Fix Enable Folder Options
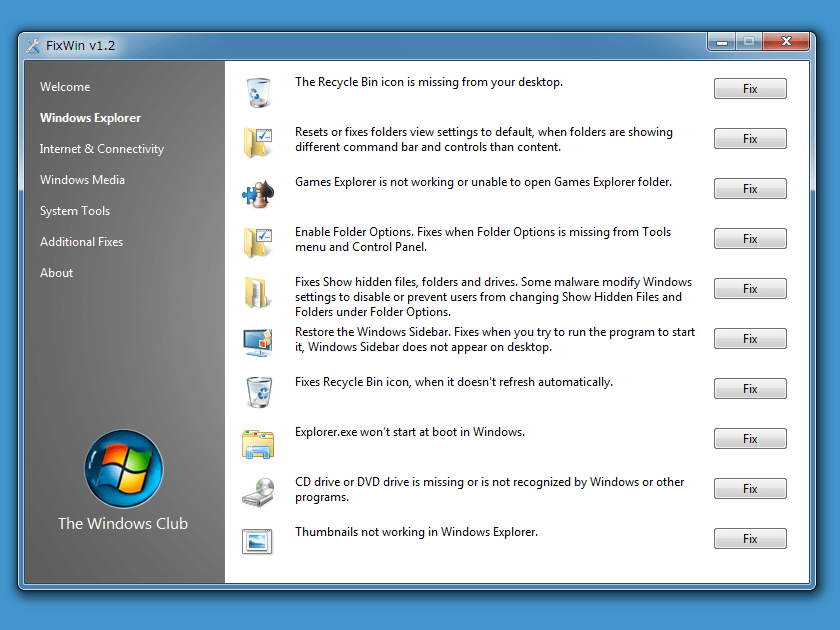 point(750,239)
